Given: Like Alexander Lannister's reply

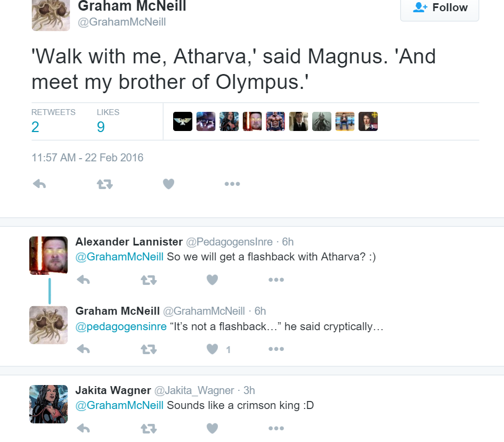Looking at the screenshot, I should coord(212,280).
